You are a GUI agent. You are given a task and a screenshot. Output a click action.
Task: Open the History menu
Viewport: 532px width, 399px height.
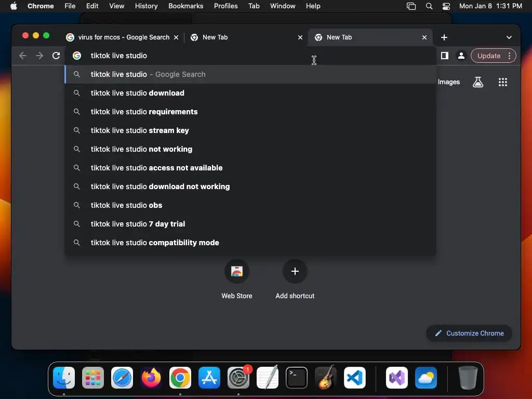pos(146,6)
